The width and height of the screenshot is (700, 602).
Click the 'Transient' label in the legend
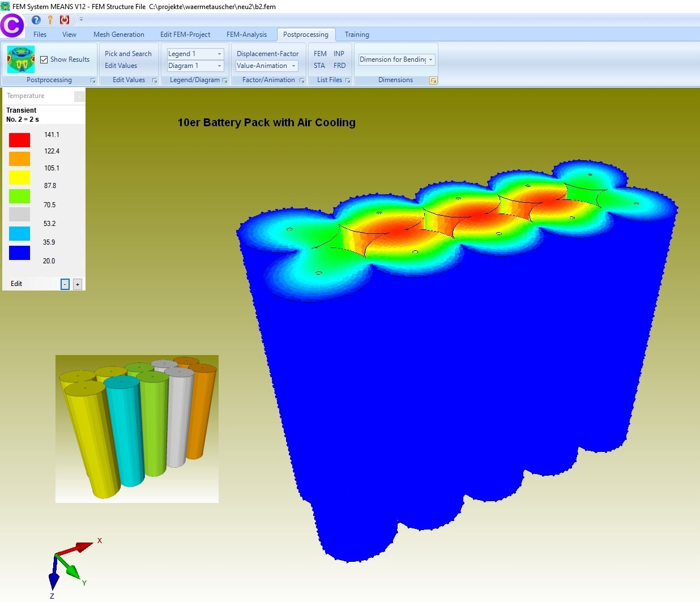tap(21, 110)
